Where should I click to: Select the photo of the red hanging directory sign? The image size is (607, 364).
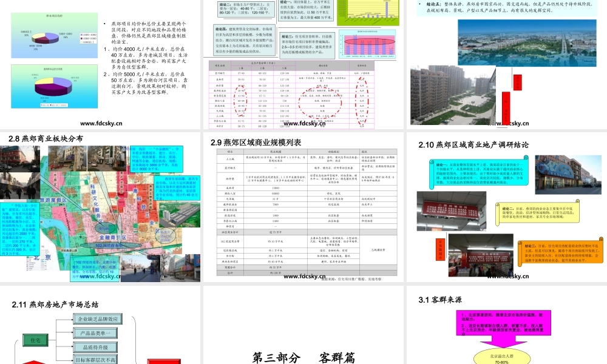(452, 211)
